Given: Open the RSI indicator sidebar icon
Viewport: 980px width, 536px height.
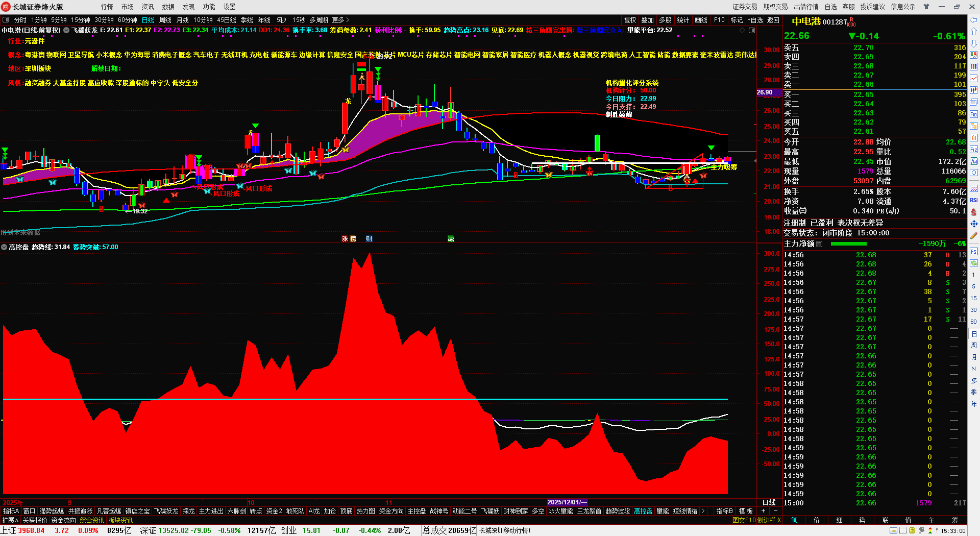Looking at the screenshot, I should (x=974, y=200).
